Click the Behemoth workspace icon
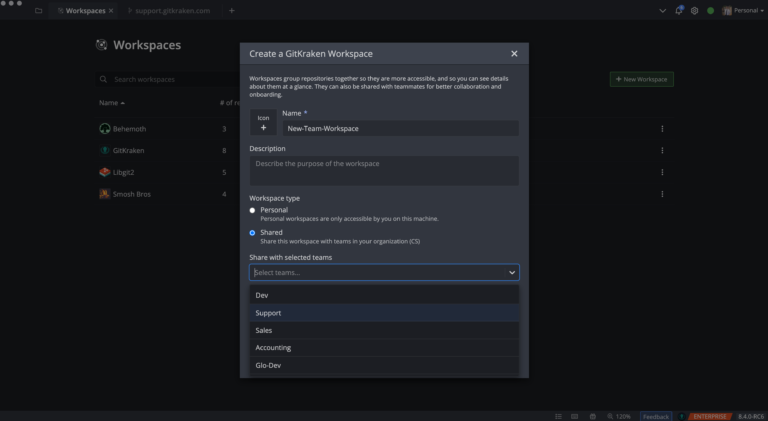768x421 pixels. (x=105, y=128)
